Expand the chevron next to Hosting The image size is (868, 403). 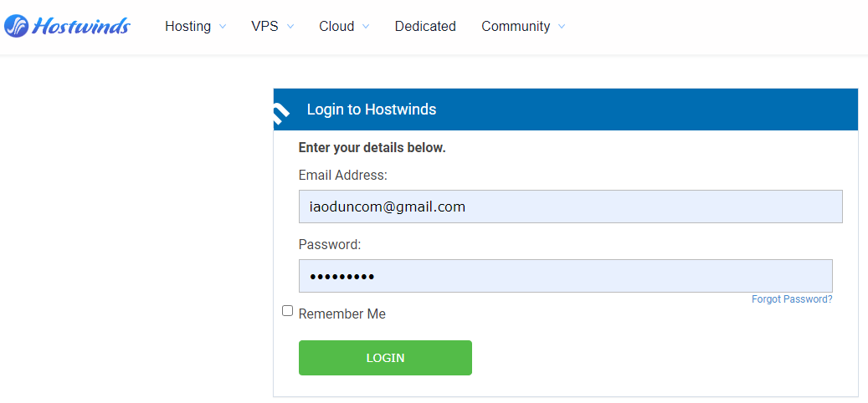223,27
